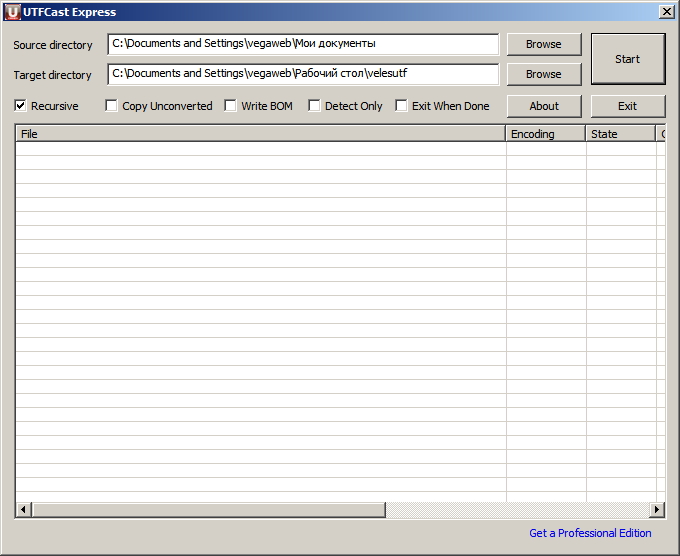Click the Target directory label
The height and width of the screenshot is (556, 680).
[x=52, y=75]
